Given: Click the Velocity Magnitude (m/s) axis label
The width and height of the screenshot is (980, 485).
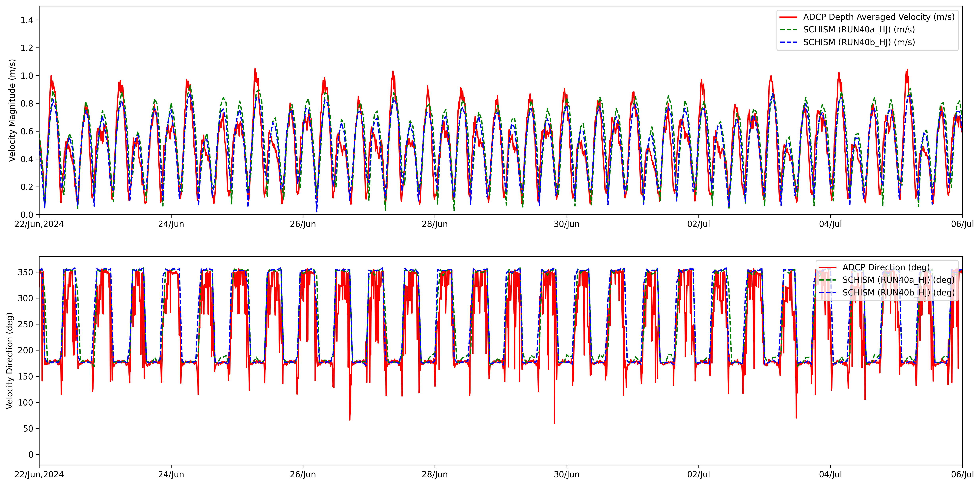Looking at the screenshot, I should pyautogui.click(x=12, y=110).
